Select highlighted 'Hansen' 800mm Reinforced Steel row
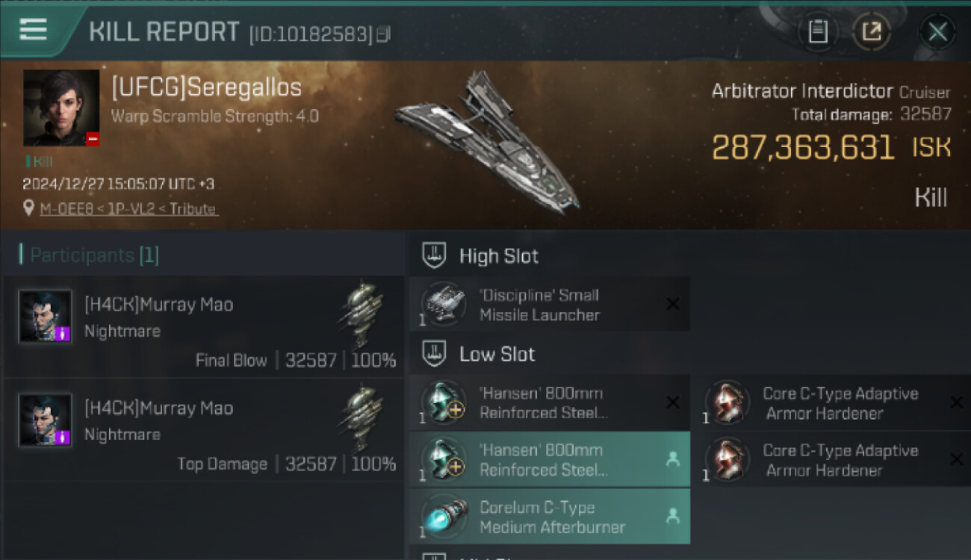Screen dimensions: 971x560 (x=550, y=460)
